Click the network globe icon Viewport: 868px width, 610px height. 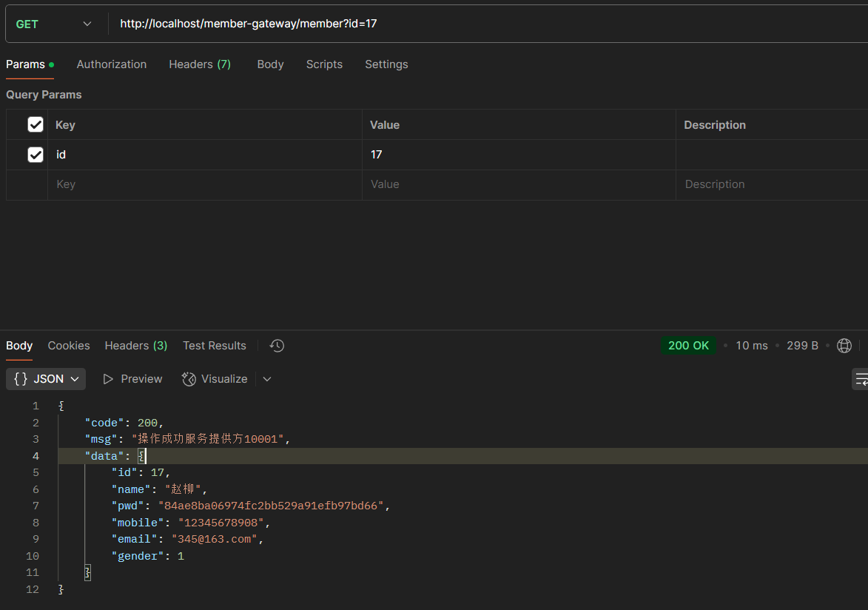pyautogui.click(x=844, y=346)
